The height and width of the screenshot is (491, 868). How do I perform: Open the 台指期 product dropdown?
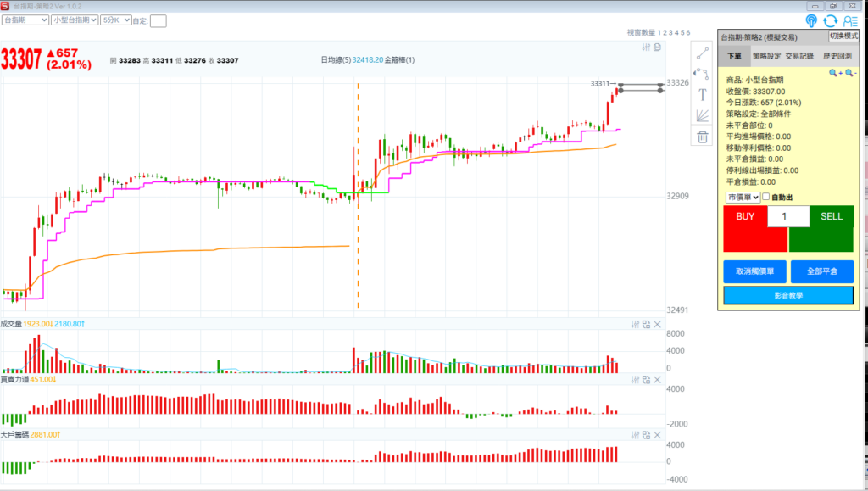coord(25,19)
